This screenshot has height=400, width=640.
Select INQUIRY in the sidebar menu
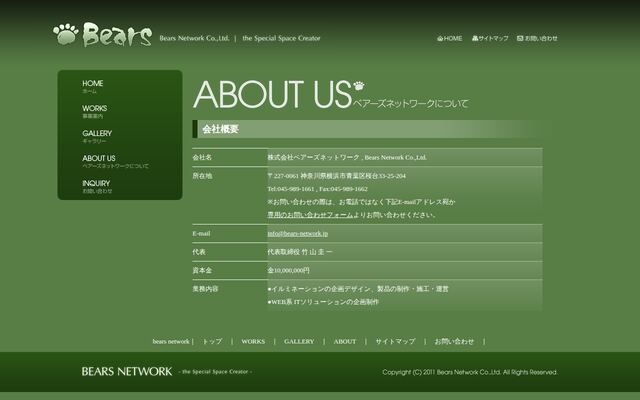click(x=97, y=186)
